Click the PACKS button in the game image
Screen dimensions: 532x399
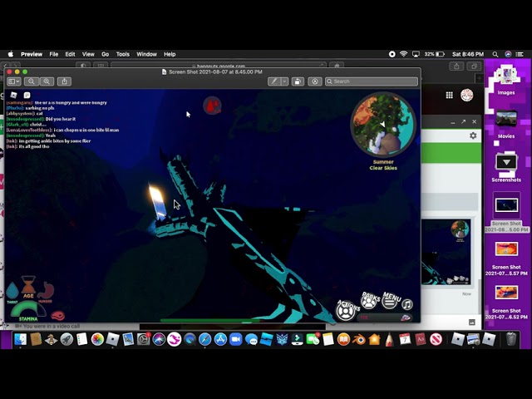pyautogui.click(x=369, y=299)
